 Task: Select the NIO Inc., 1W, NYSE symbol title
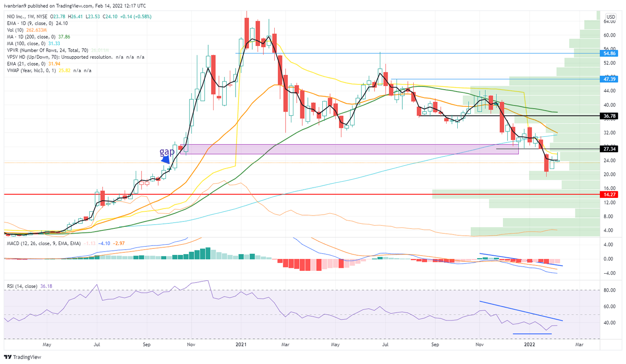coord(27,17)
